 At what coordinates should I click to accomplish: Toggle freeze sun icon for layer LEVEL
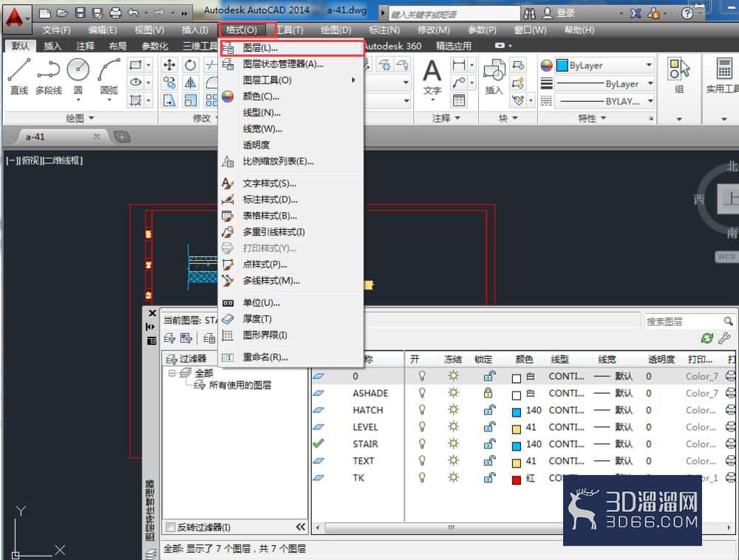coord(453,427)
